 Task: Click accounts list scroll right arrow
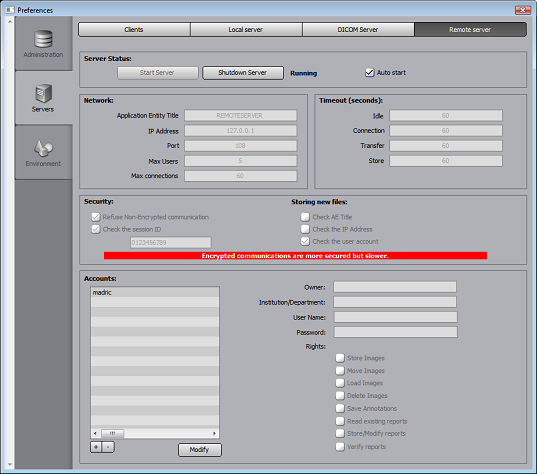tap(214, 433)
